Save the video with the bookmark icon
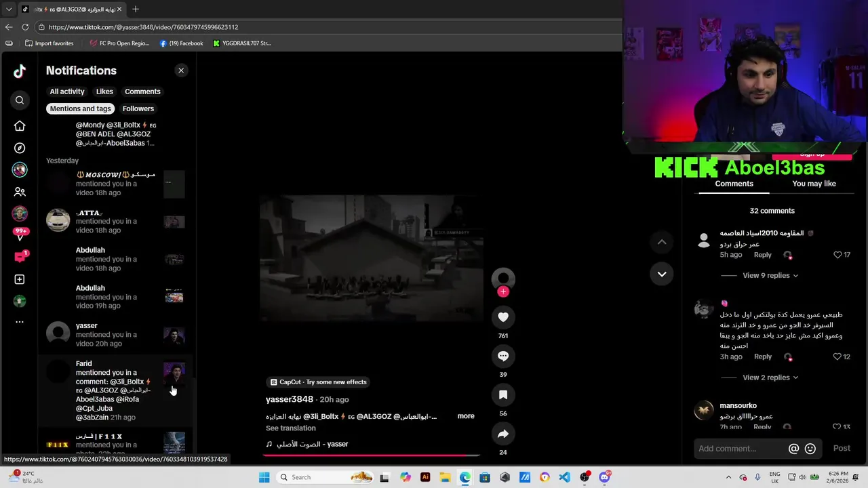Viewport: 868px width, 488px height. 503,394
